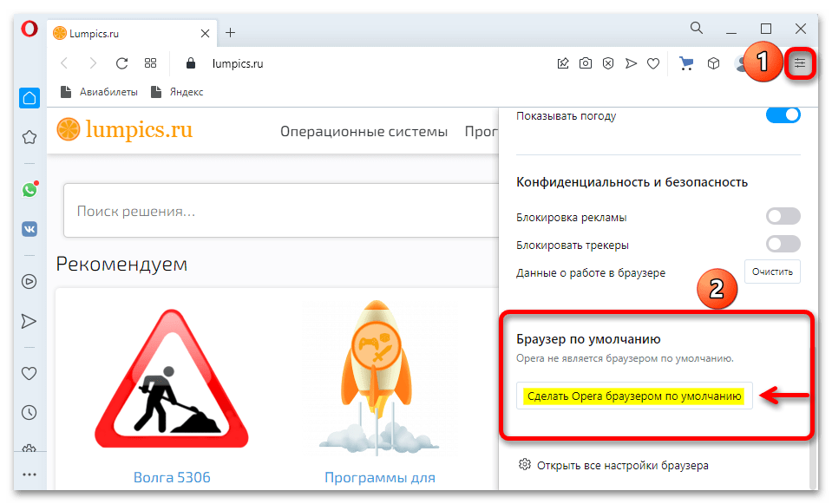
Task: Open the extensions cube icon
Action: tap(714, 63)
